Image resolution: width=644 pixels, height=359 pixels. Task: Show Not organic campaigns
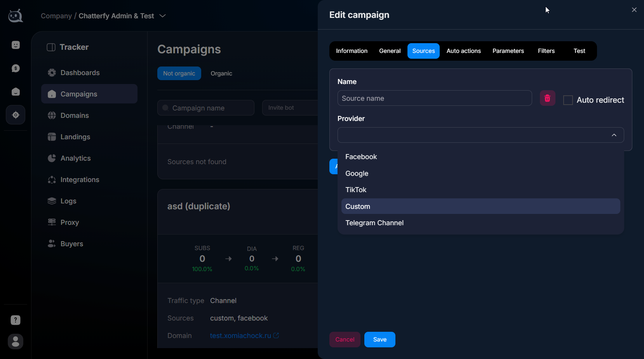click(179, 74)
